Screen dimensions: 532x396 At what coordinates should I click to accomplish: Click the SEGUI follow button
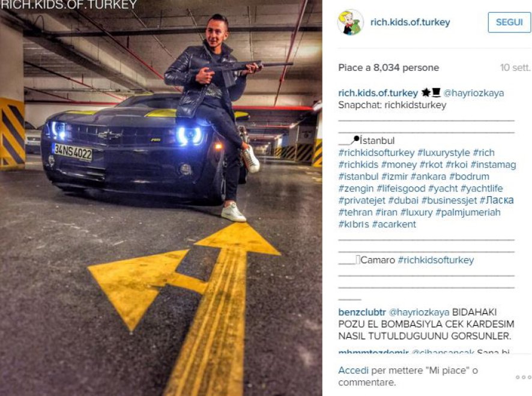[509, 22]
